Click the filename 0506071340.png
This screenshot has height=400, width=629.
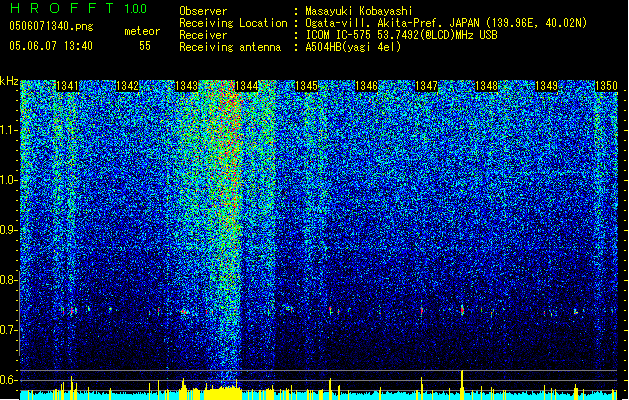pos(51,26)
